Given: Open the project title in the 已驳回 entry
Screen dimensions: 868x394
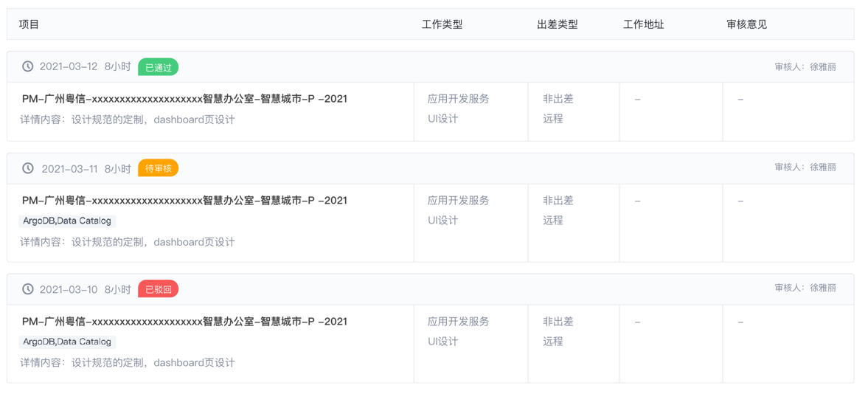Looking at the screenshot, I should pyautogui.click(x=184, y=321).
